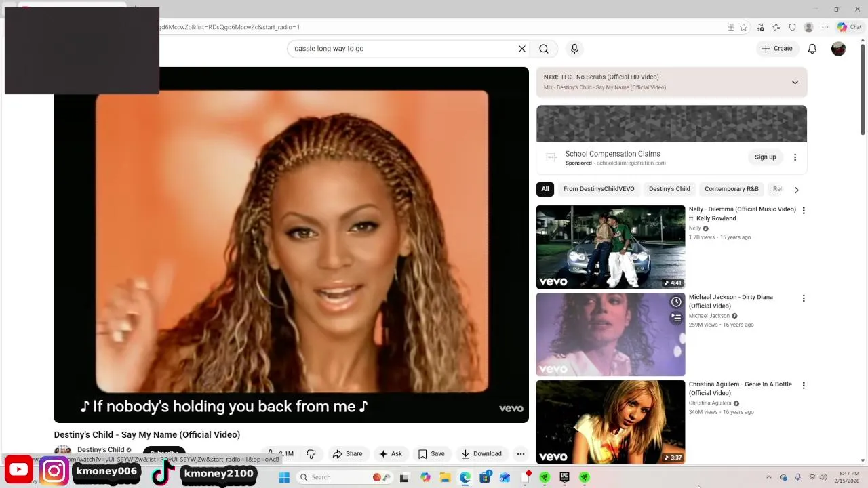Open Microsoft Store from the taskbar

click(485, 477)
